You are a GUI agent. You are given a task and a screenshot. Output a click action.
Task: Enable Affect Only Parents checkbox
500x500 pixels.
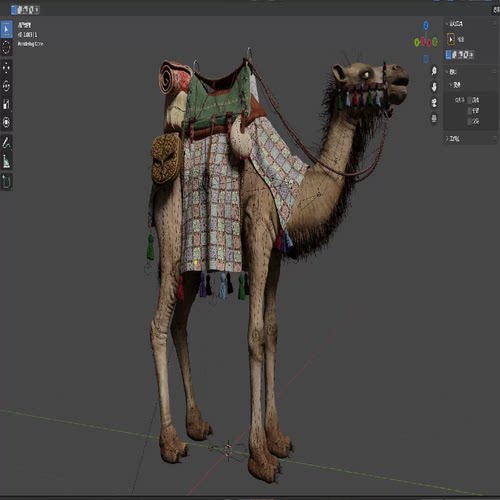point(469,121)
